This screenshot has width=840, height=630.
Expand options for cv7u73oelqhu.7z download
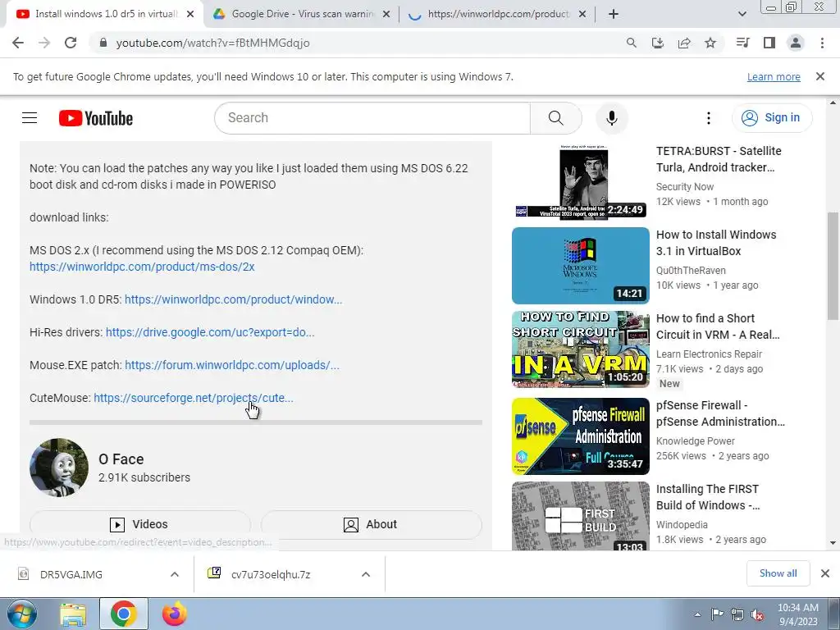(366, 574)
